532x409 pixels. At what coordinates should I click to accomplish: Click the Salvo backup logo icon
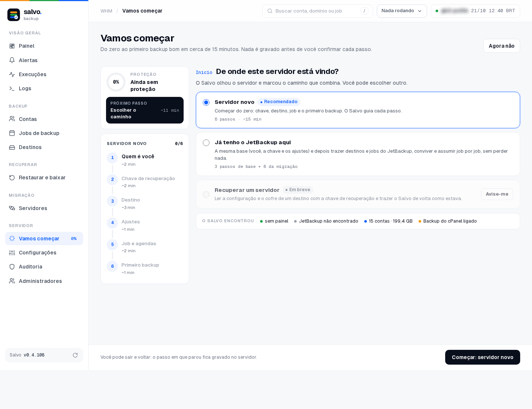point(14,15)
